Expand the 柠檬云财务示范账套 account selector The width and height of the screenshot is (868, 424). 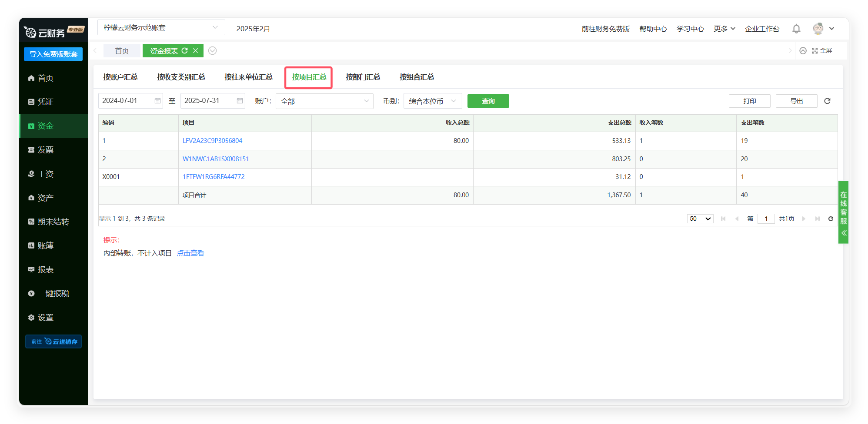coord(161,28)
